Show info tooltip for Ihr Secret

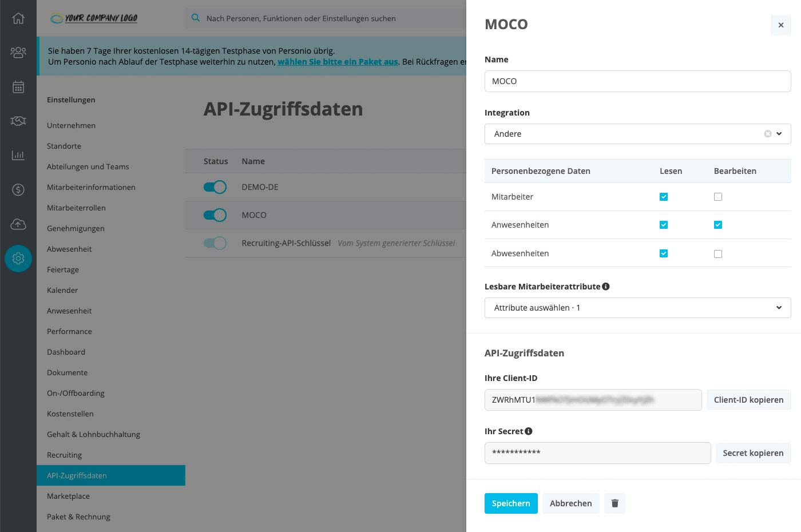coord(529,431)
